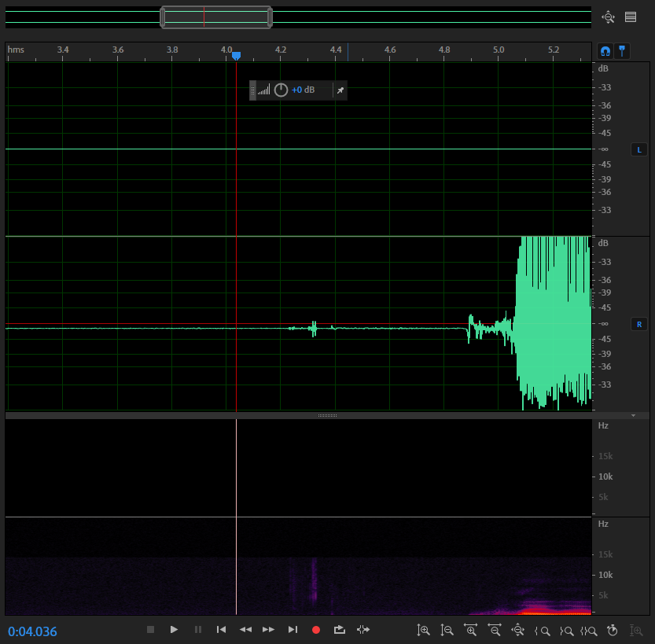Viewport: 655px width, 644px height.
Task: Toggle the left channel L button
Action: pyautogui.click(x=638, y=149)
